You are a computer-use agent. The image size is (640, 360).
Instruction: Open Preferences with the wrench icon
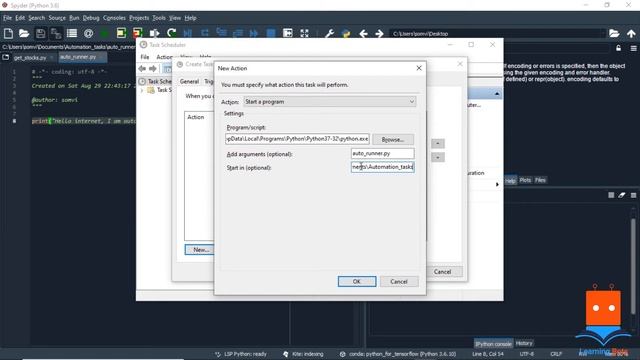[x=329, y=33]
